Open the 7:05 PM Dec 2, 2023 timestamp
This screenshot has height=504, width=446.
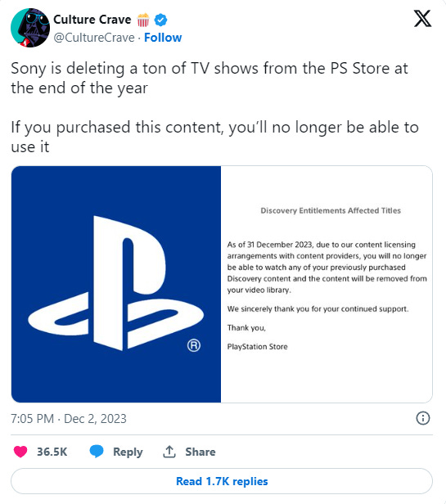coord(69,419)
